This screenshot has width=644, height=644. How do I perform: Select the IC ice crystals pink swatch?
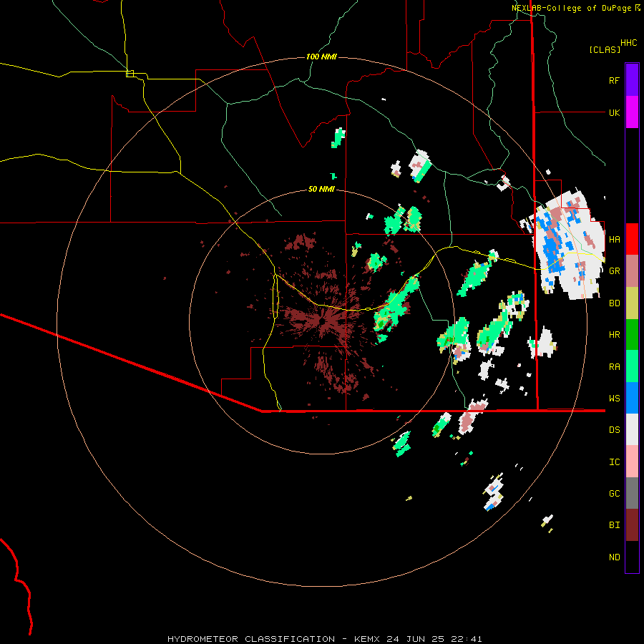pyautogui.click(x=632, y=462)
